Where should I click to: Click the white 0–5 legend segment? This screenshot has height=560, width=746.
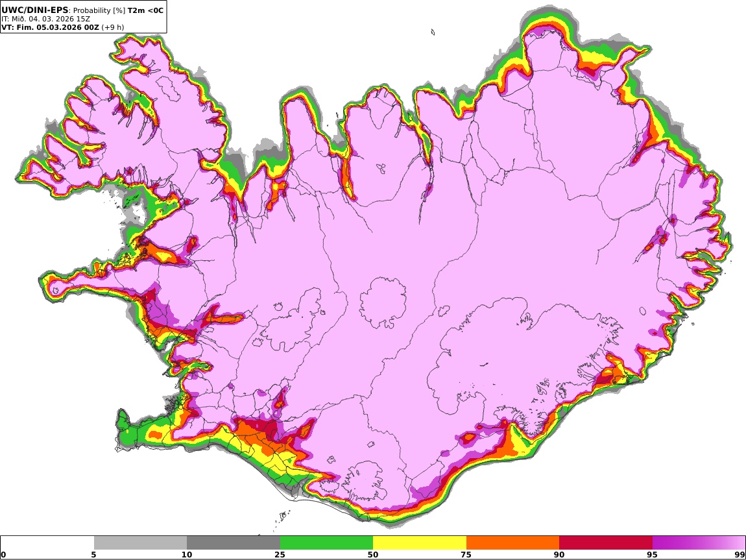coord(47,543)
